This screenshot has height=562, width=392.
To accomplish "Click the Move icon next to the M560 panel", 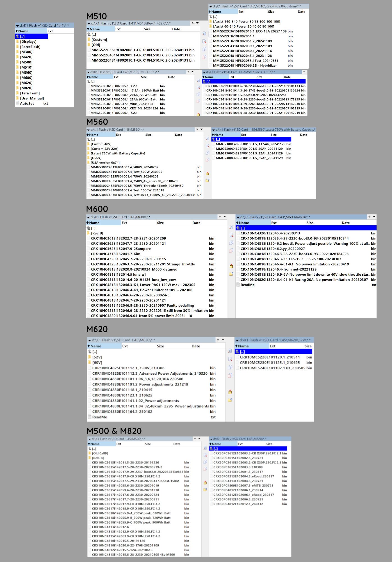I will coord(208,160).
